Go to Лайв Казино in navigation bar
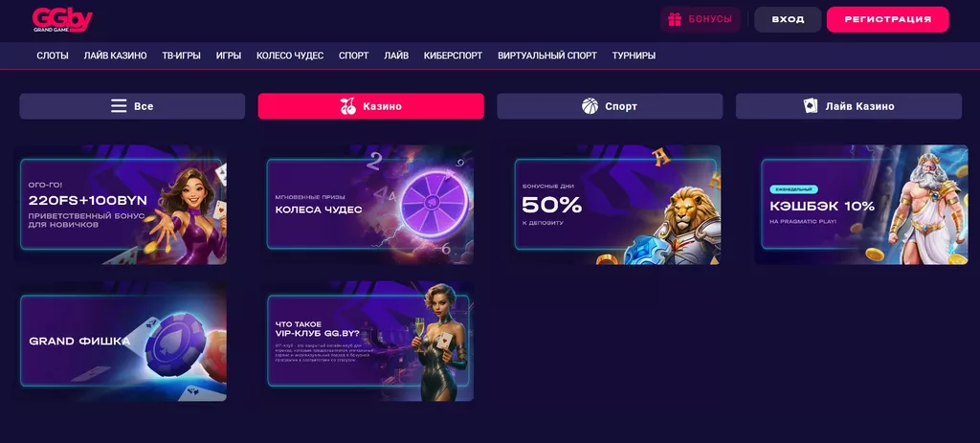This screenshot has height=443, width=980. 115,55
